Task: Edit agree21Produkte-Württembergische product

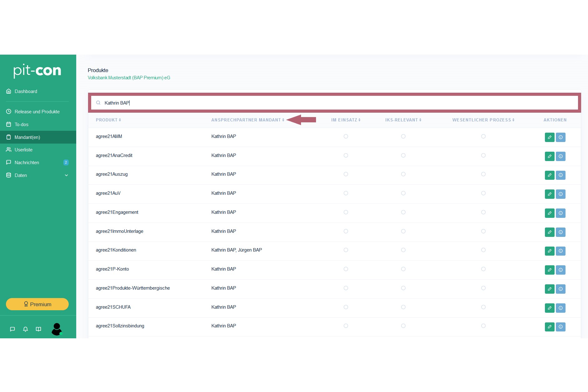Action: tap(550, 289)
